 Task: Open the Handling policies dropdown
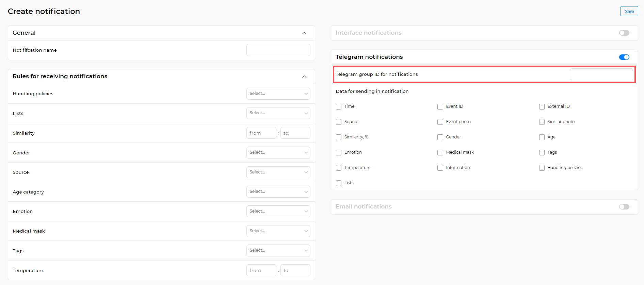click(x=278, y=94)
